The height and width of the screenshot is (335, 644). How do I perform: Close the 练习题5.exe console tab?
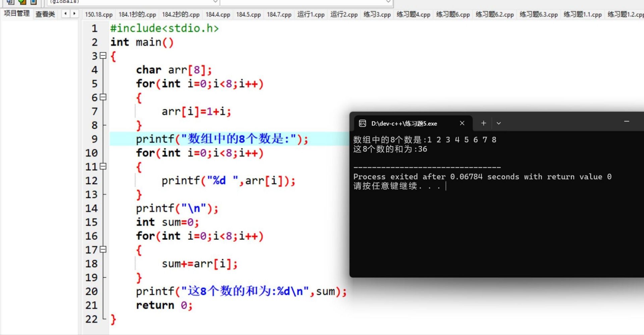(462, 123)
